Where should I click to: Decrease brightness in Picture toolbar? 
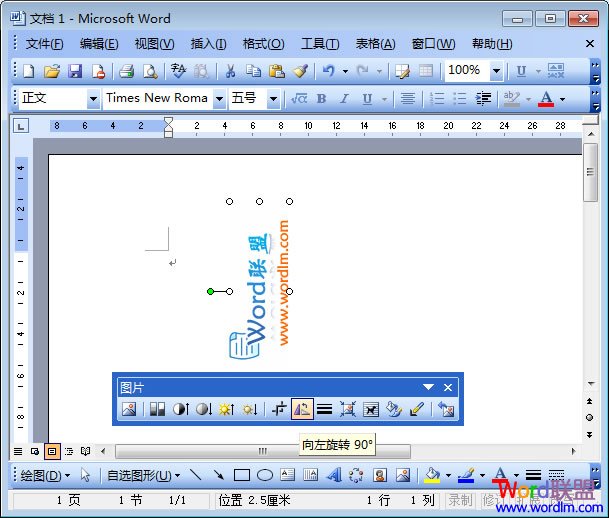[x=250, y=409]
